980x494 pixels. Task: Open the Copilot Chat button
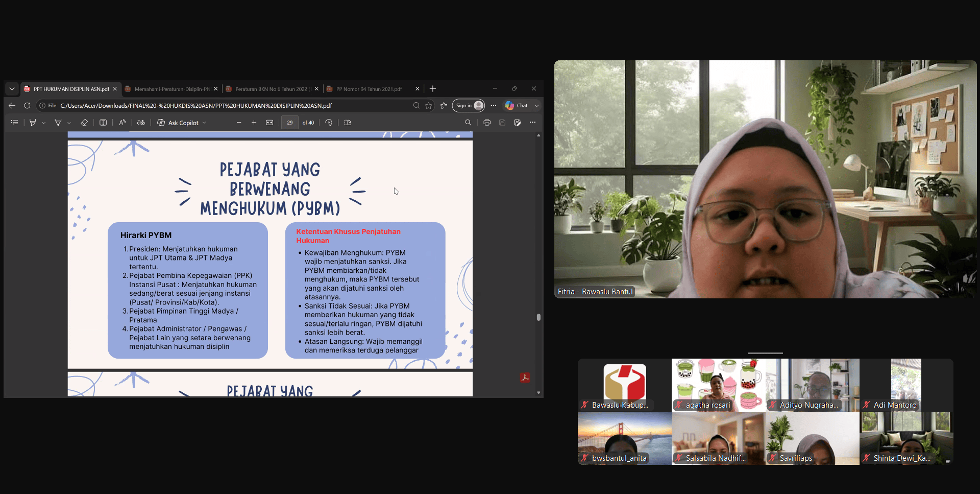pos(517,106)
